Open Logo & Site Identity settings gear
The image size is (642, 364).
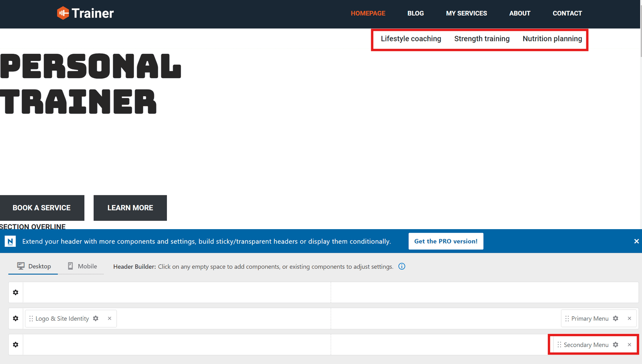coord(95,318)
